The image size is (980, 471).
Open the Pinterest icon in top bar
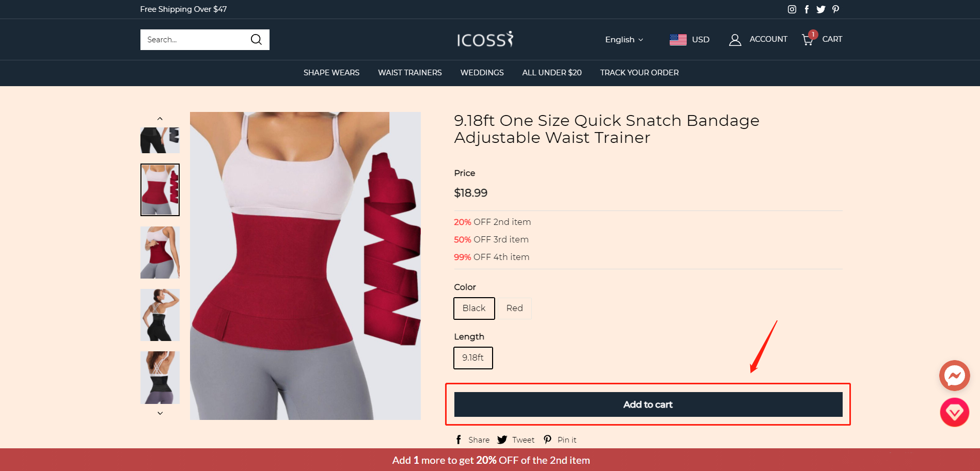[x=835, y=9]
